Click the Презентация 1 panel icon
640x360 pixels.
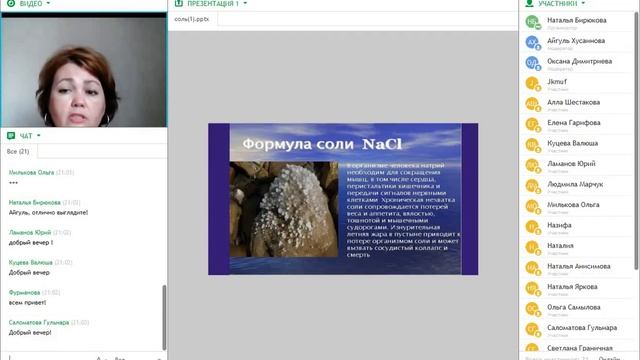(x=178, y=3)
